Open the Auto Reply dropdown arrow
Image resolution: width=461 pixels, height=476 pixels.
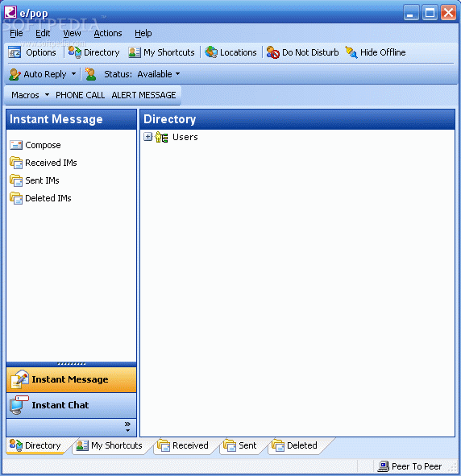(x=73, y=74)
